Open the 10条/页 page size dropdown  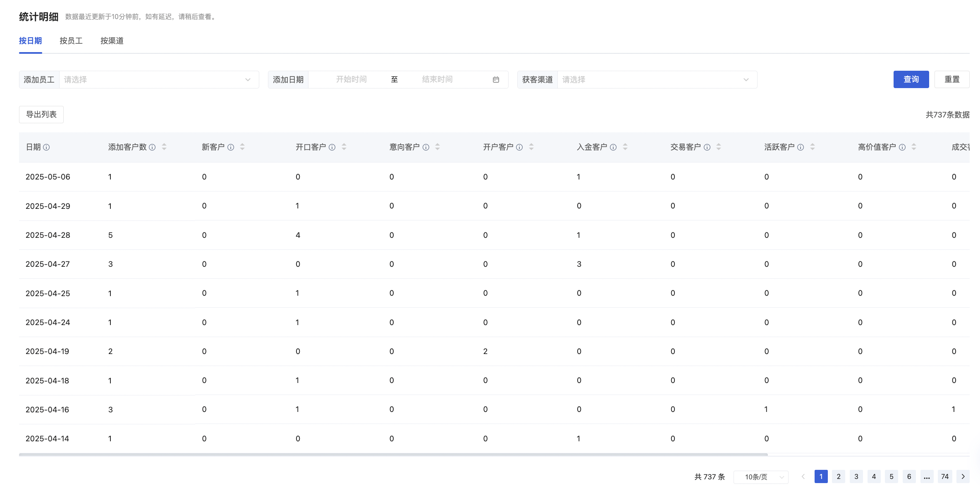tap(761, 477)
